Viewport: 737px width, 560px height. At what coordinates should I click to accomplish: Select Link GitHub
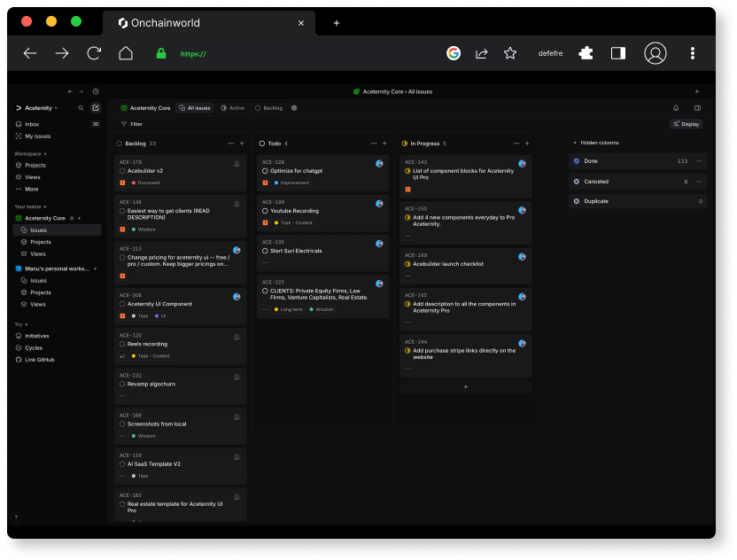43,360
